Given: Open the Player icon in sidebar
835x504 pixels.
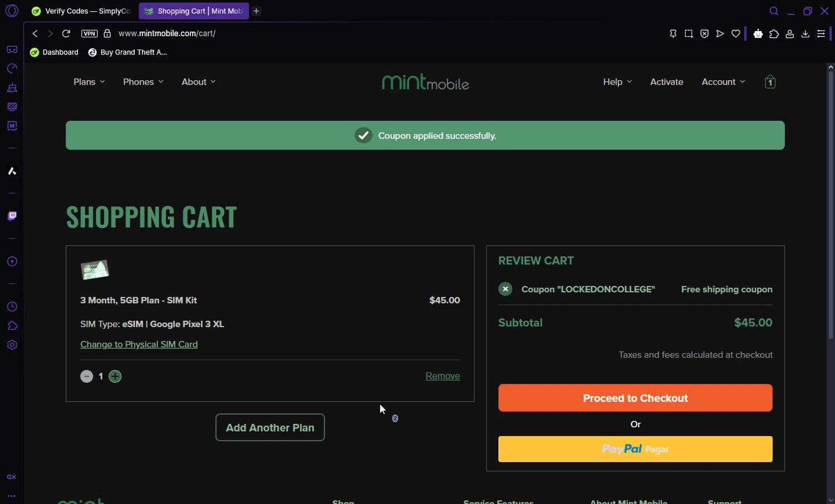Looking at the screenshot, I should pos(12,261).
